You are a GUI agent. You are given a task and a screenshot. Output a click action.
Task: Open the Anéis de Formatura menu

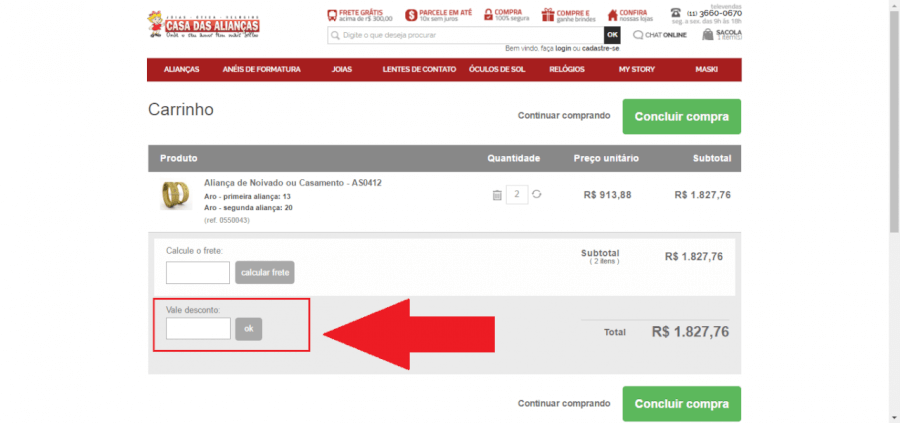[261, 69]
